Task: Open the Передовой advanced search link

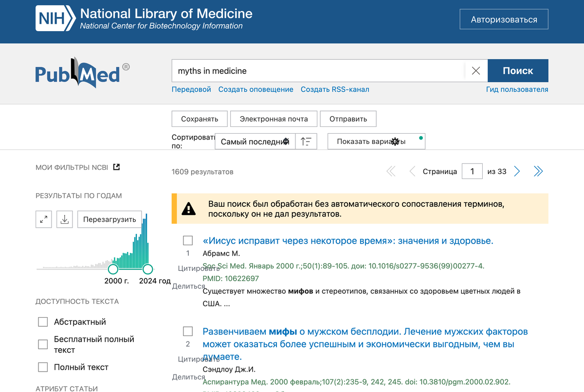Action: [191, 89]
